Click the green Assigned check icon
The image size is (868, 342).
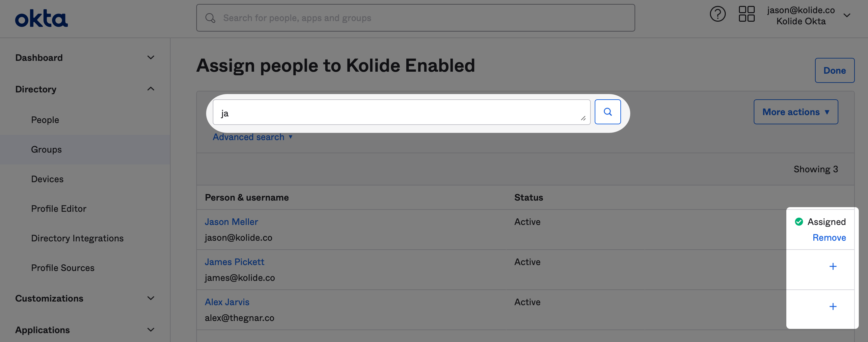pos(799,222)
